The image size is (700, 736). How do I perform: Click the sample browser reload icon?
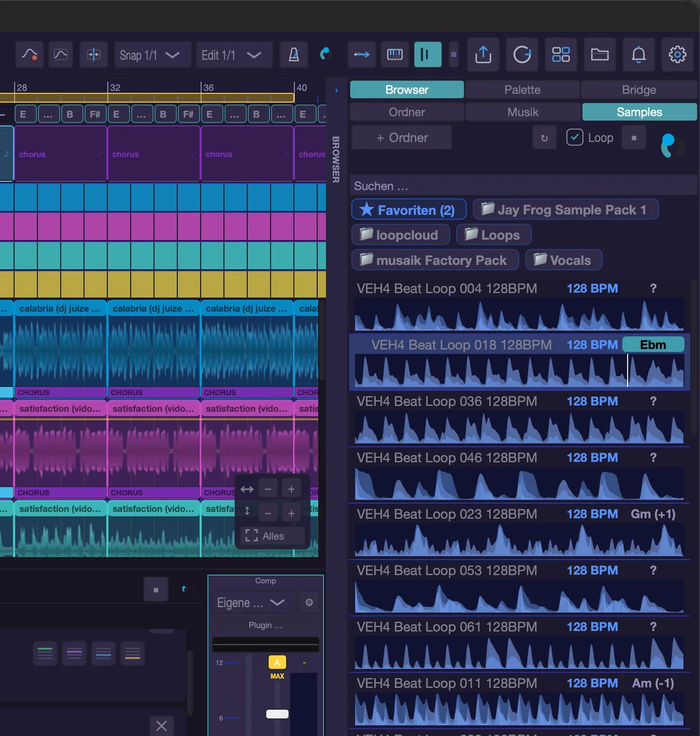point(544,138)
